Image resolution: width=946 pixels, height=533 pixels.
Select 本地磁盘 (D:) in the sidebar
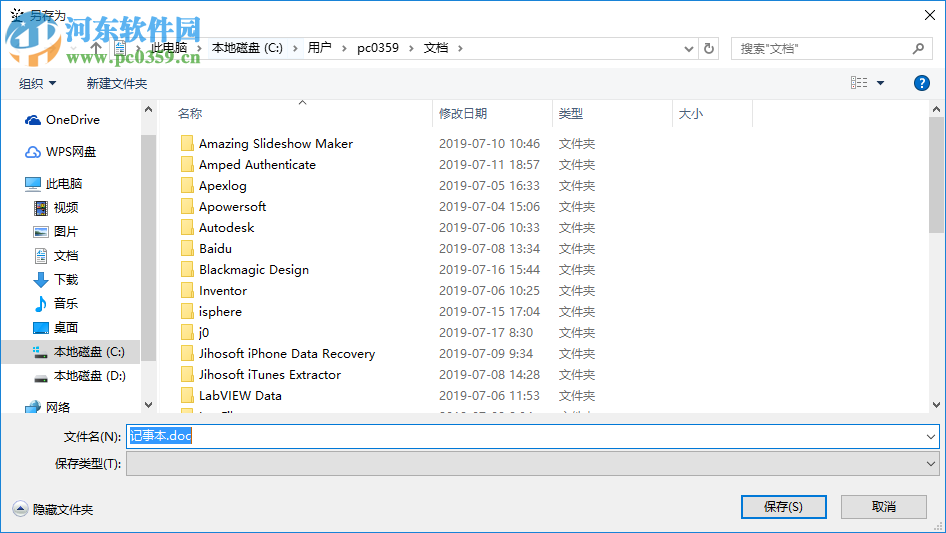pyautogui.click(x=78, y=376)
